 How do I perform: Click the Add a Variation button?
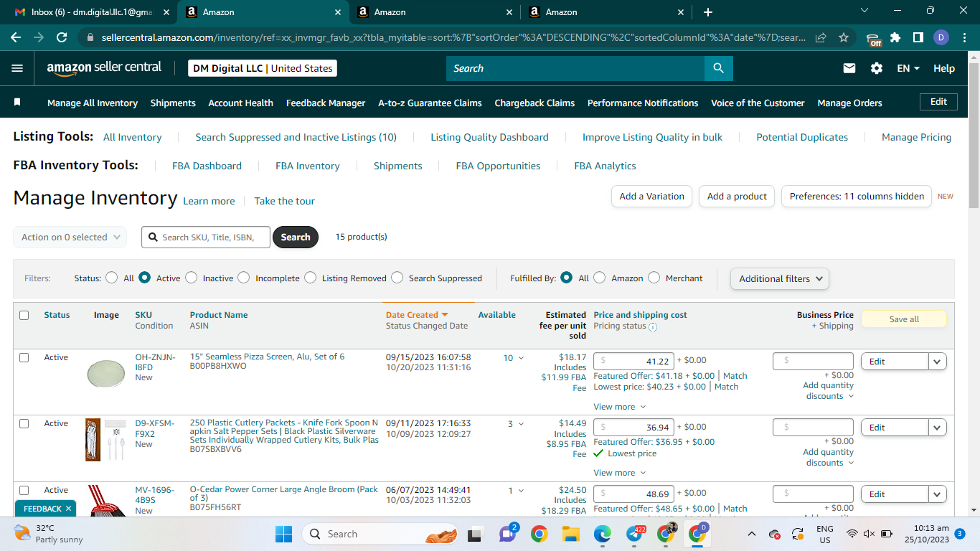pos(651,196)
